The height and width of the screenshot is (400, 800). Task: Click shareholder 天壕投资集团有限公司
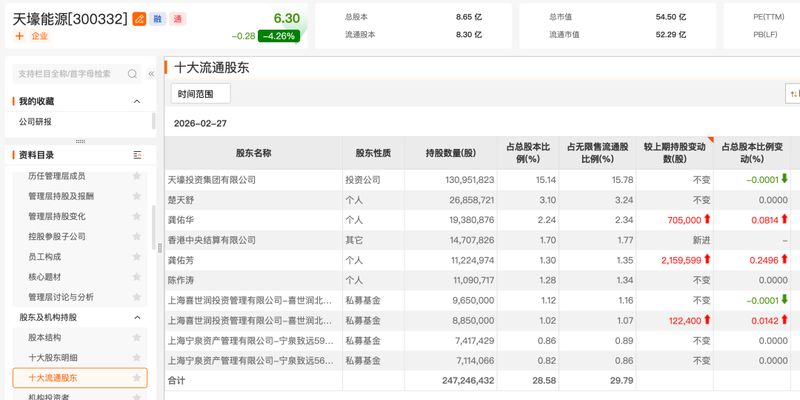pos(212,180)
